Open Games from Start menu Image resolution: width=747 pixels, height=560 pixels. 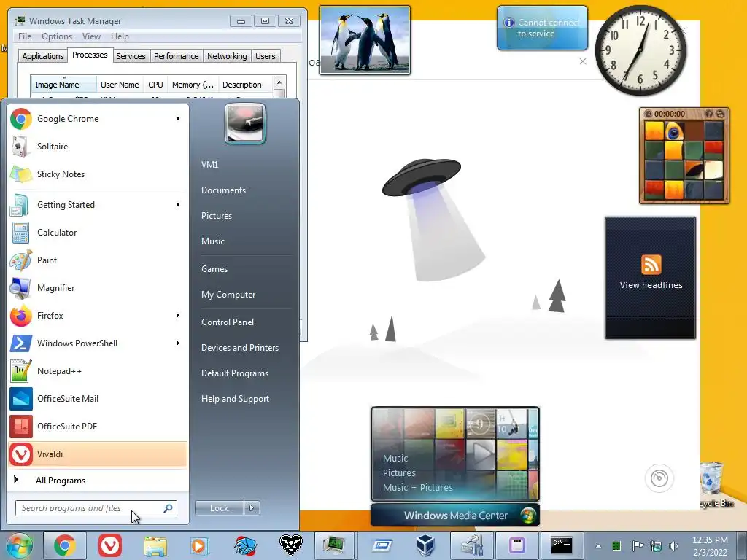coord(214,269)
